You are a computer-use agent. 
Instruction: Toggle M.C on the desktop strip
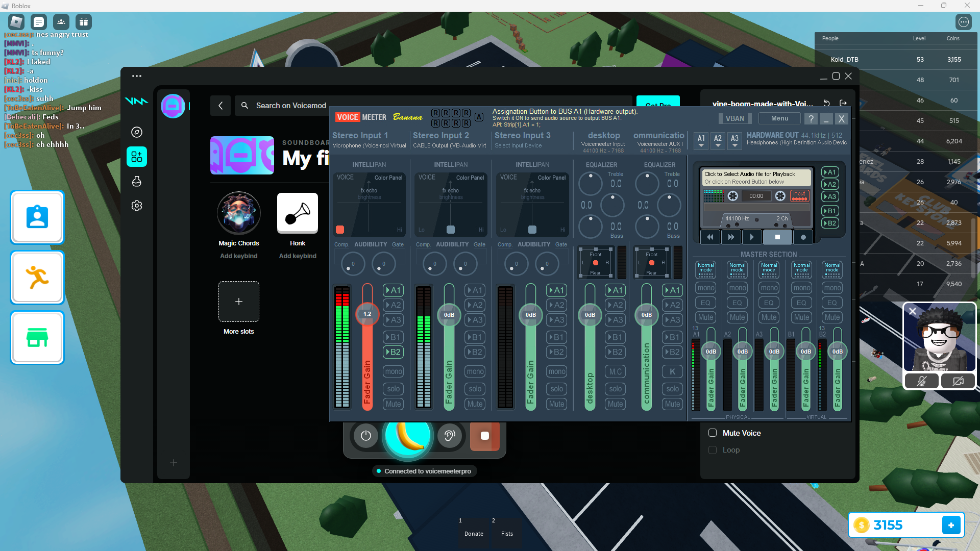pos(616,372)
